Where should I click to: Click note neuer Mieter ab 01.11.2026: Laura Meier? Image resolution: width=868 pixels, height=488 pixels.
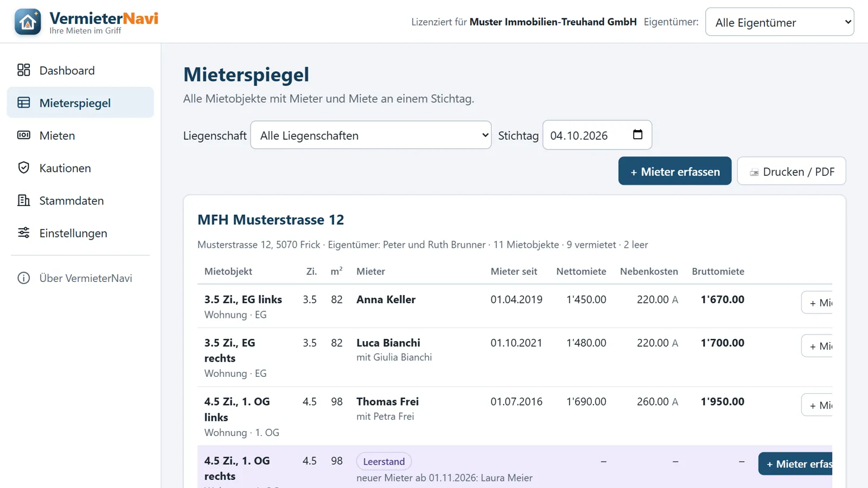(x=444, y=478)
